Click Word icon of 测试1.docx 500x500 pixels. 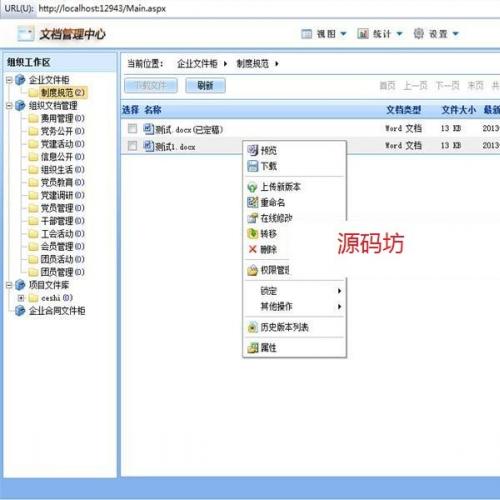148,146
